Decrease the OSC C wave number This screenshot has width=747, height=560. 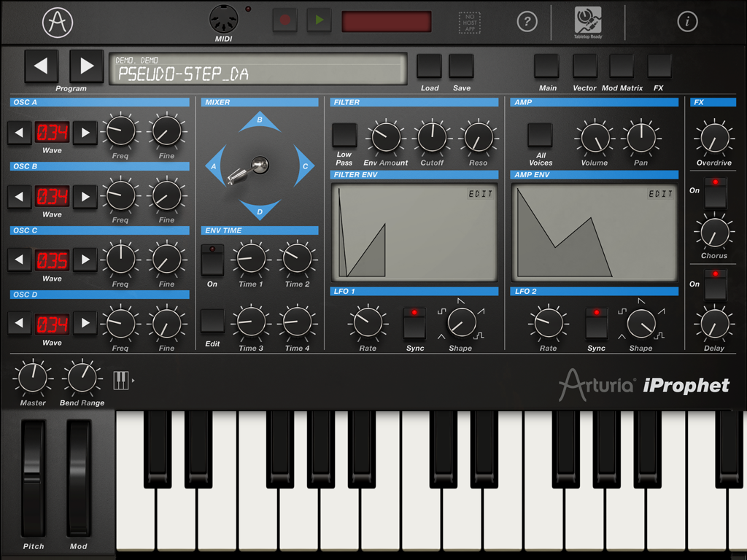click(20, 260)
